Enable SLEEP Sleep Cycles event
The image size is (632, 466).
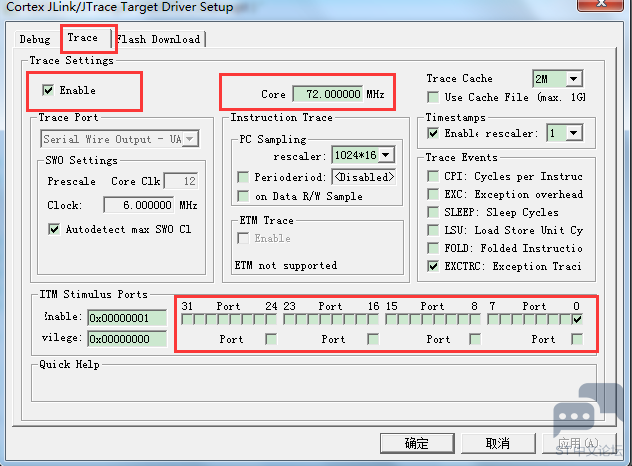[x=433, y=212]
